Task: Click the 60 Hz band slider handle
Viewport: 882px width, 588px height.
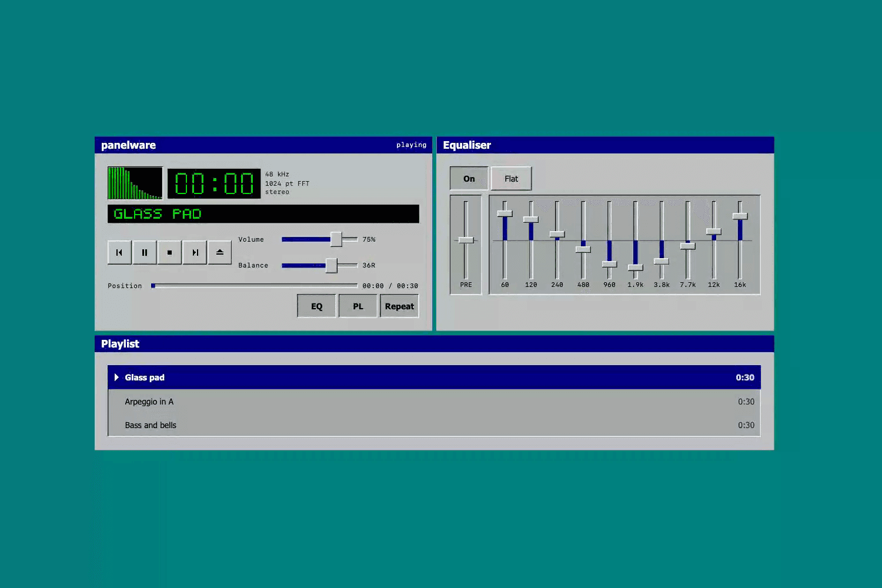Action: coord(505,213)
